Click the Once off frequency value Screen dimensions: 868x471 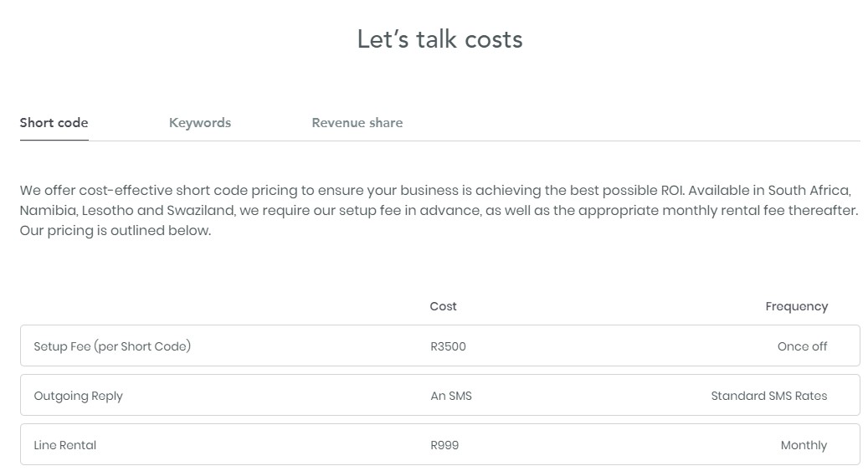(802, 346)
